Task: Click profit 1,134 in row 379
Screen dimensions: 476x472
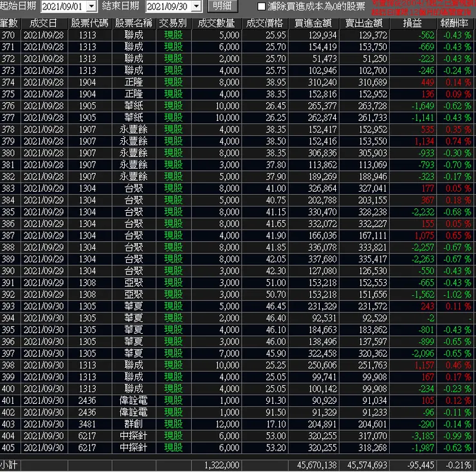Action: (425, 141)
